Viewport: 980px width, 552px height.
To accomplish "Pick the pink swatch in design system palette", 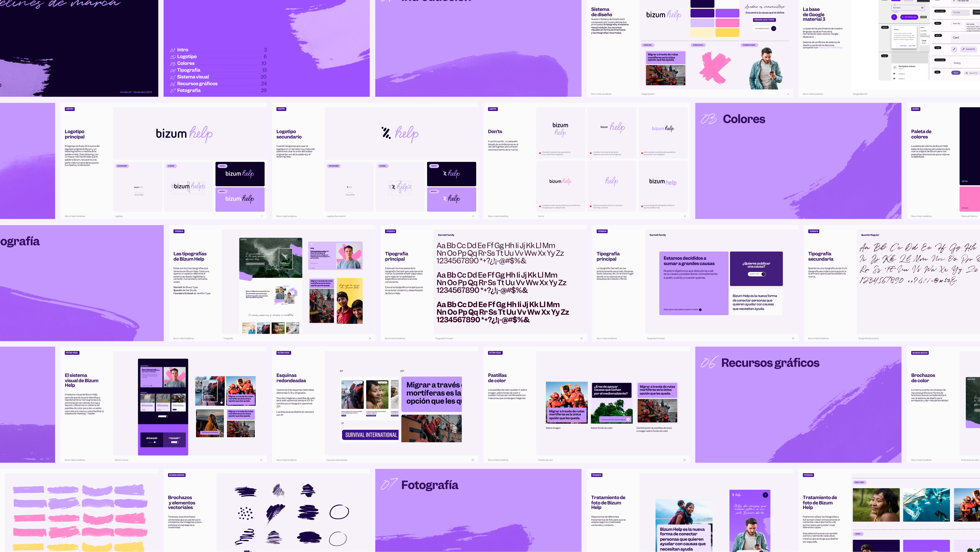I will coord(727,23).
